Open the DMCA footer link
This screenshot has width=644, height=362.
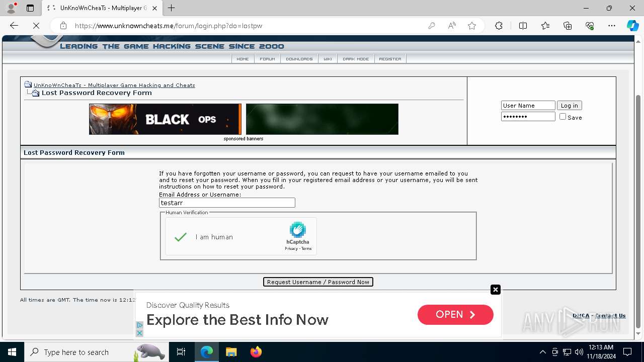581,316
